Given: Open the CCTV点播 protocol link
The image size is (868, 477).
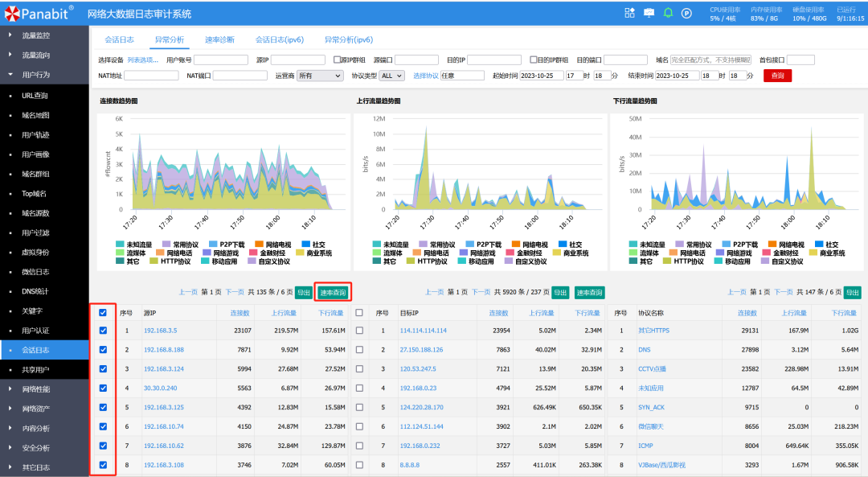Looking at the screenshot, I should 652,368.
